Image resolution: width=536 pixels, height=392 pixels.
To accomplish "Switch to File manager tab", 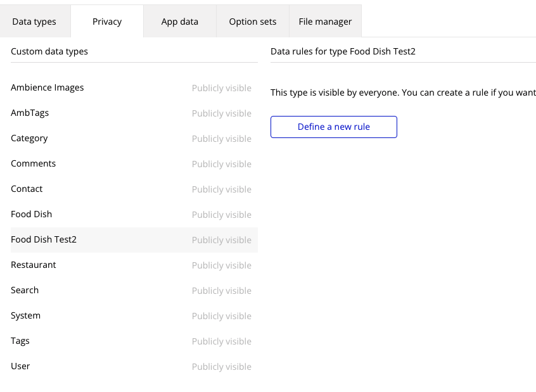I will click(325, 22).
